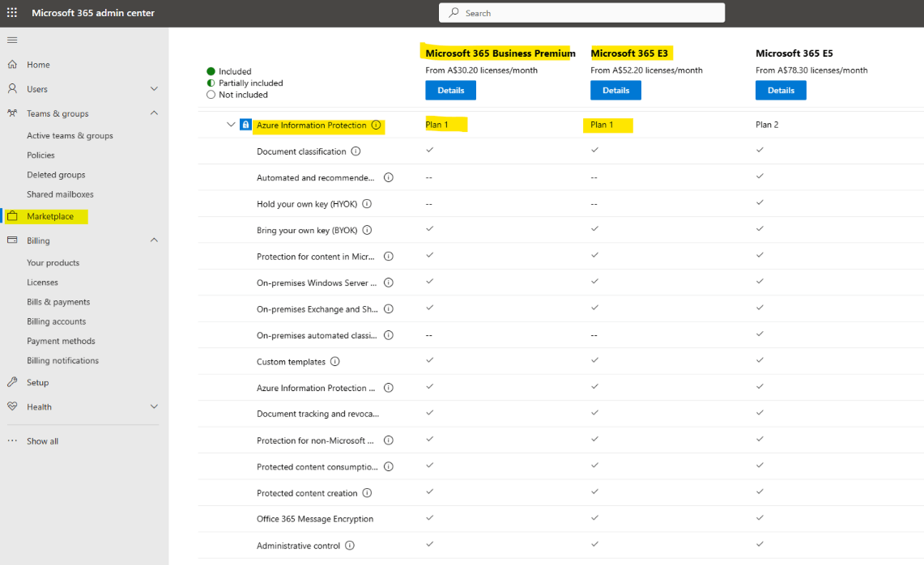Collapse the Azure Information Protection row
The image size is (924, 565).
231,125
